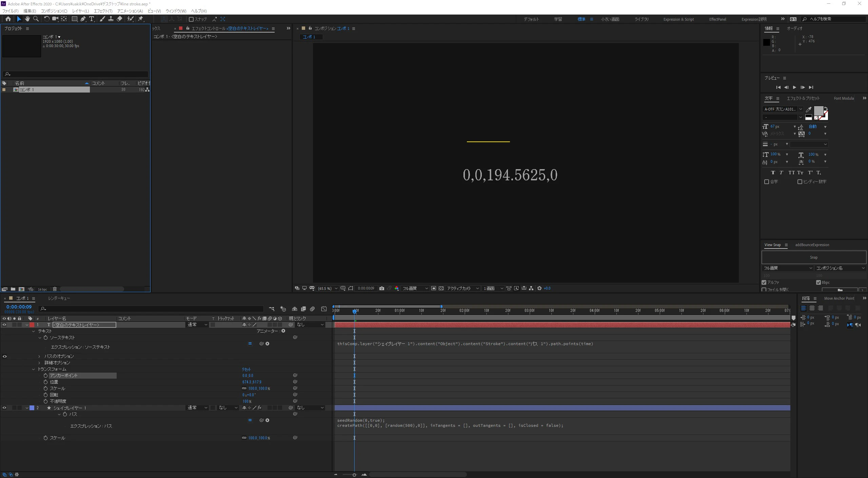The height and width of the screenshot is (478, 868).
Task: Select the Puppet Pin tool
Action: 141,19
